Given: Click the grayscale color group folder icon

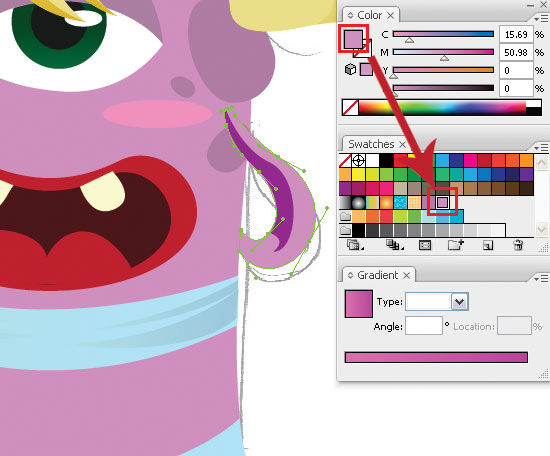Looking at the screenshot, I should click(346, 230).
